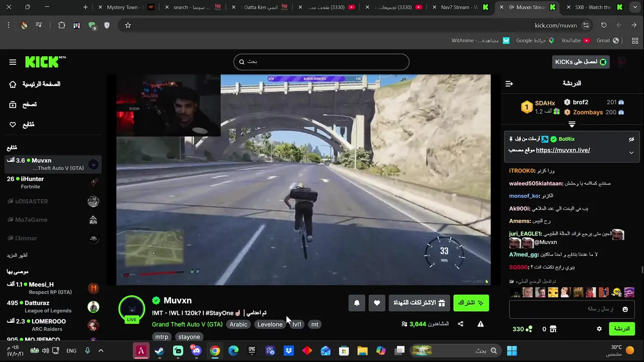The width and height of the screenshot is (644, 362).
Task: Switch to Mystery Town browser tab
Action: click(x=127, y=7)
